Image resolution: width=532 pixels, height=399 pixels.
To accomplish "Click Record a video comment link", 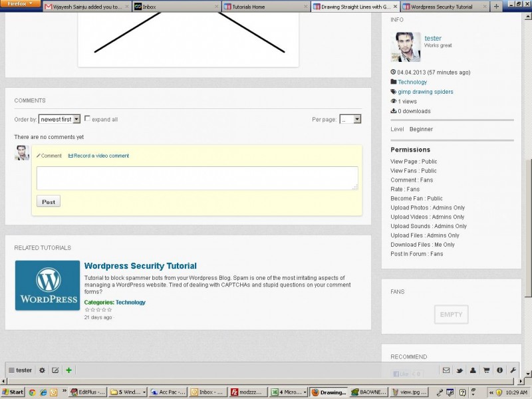I will click(98, 156).
